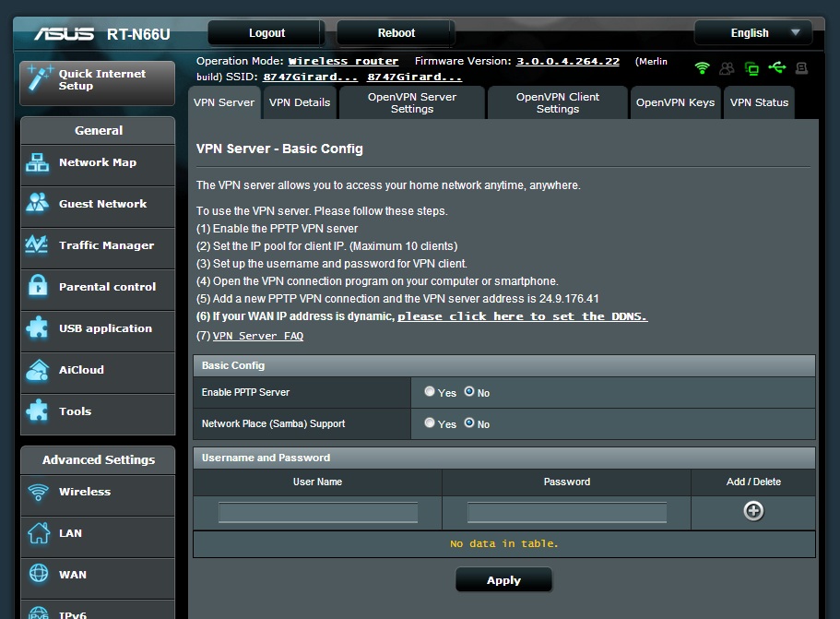Switch to the VPN Details tab
The height and width of the screenshot is (619, 840).
300,102
